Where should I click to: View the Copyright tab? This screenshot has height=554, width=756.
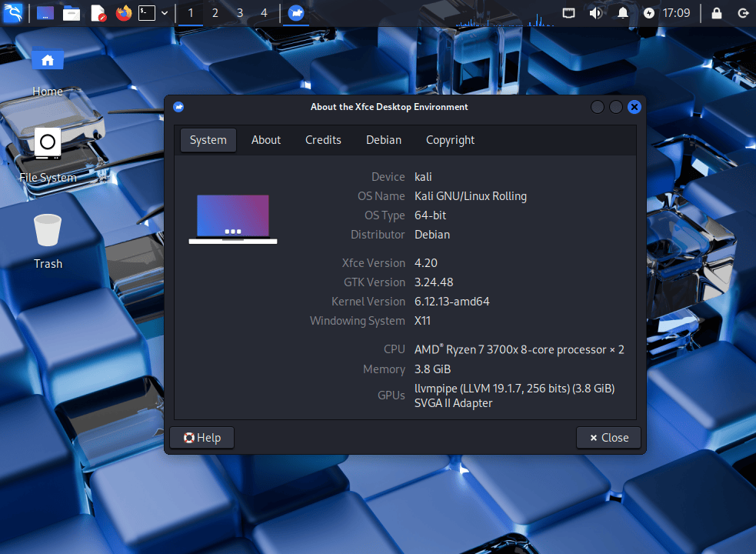450,140
